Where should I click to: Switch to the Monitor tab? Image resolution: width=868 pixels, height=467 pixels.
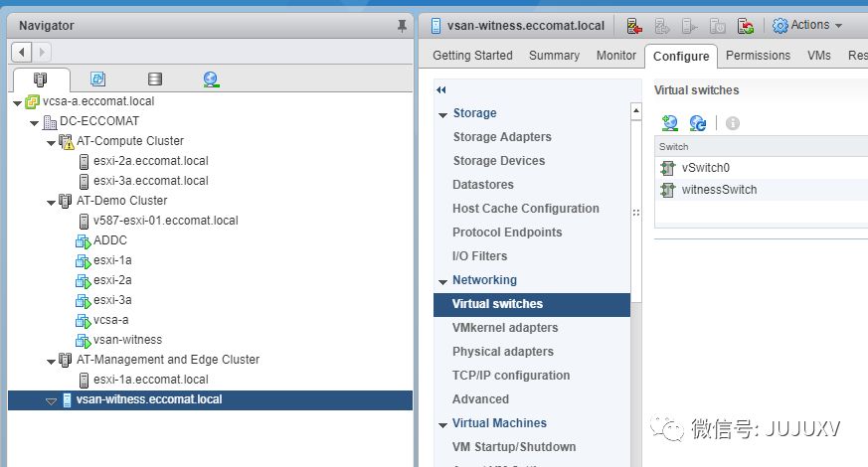click(616, 56)
